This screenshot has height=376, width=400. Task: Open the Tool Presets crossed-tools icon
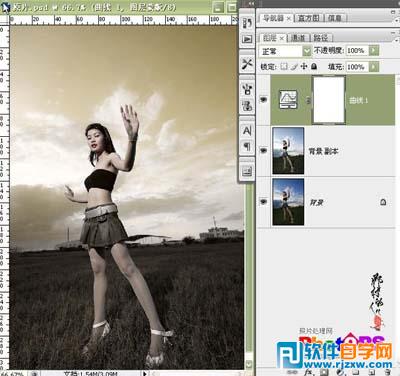247,64
